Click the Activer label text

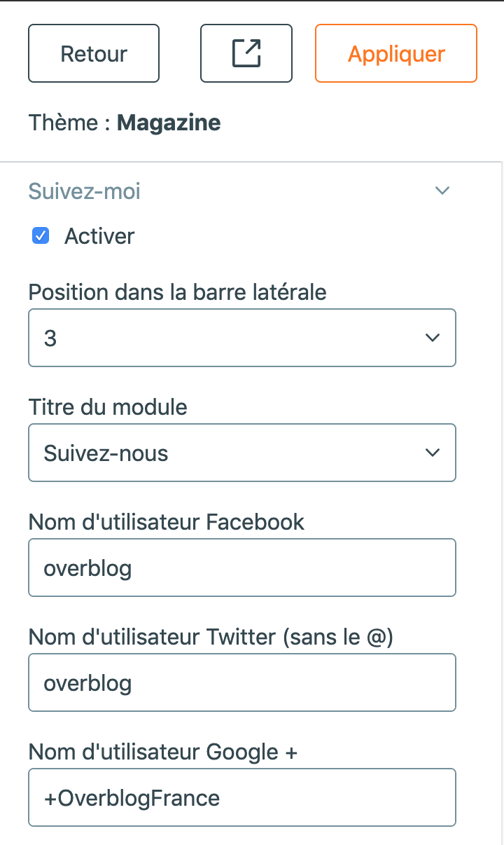[x=99, y=236]
